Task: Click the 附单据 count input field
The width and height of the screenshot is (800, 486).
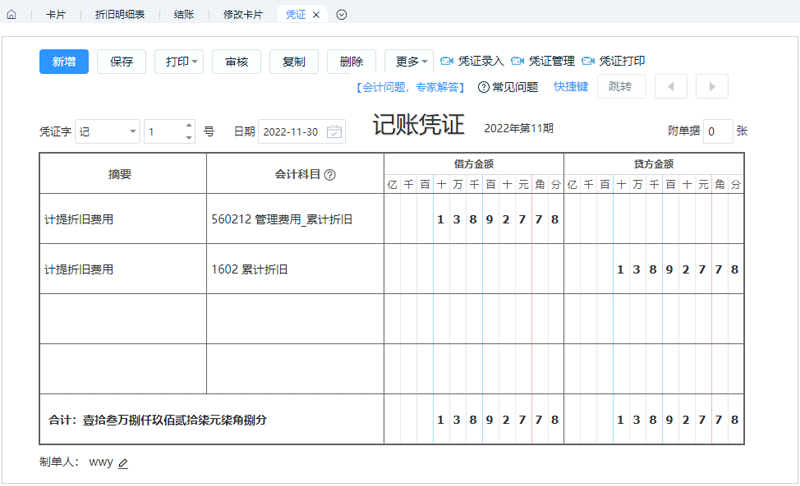Action: click(718, 132)
